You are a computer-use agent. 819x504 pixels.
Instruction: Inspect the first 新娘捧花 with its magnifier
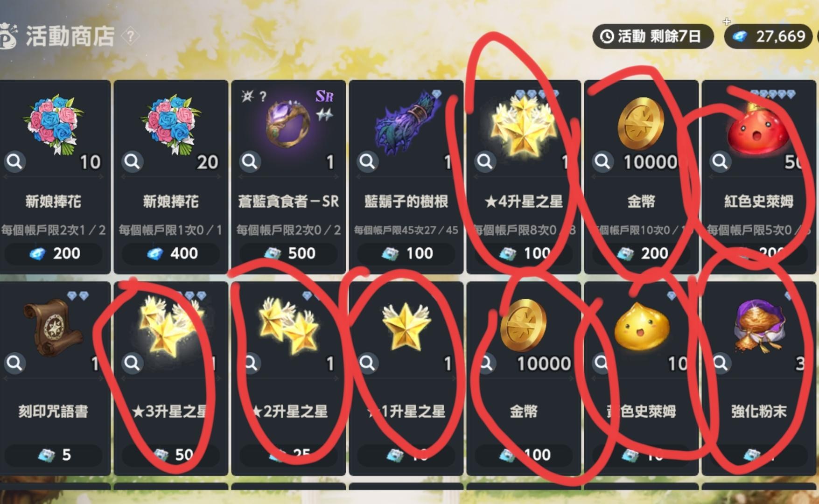(14, 161)
